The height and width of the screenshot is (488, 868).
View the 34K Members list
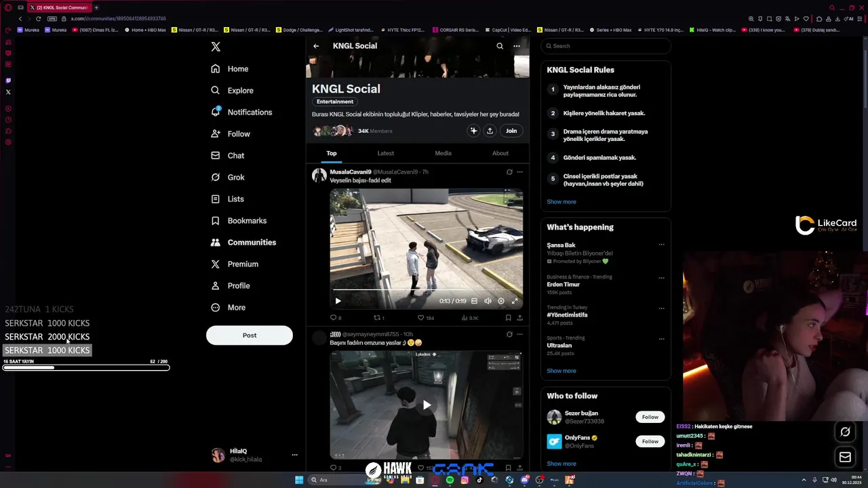tap(375, 131)
